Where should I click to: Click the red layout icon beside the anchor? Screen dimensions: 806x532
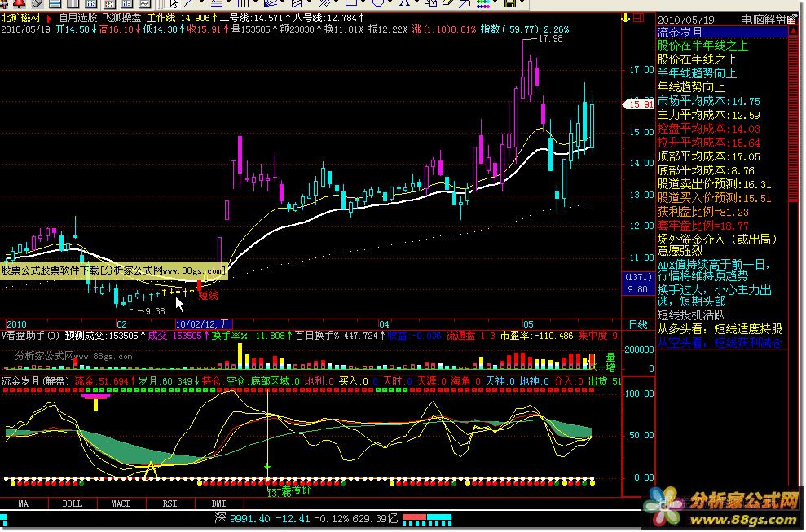(x=638, y=18)
